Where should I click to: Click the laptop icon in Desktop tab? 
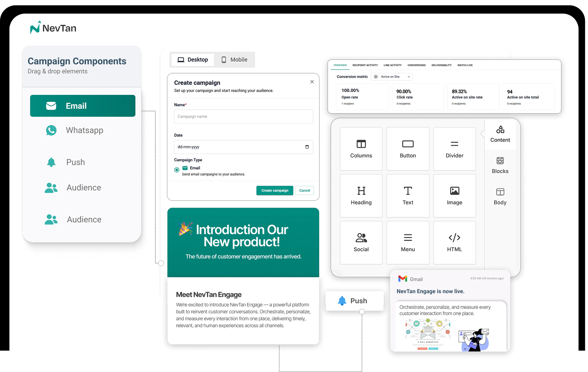pos(181,60)
